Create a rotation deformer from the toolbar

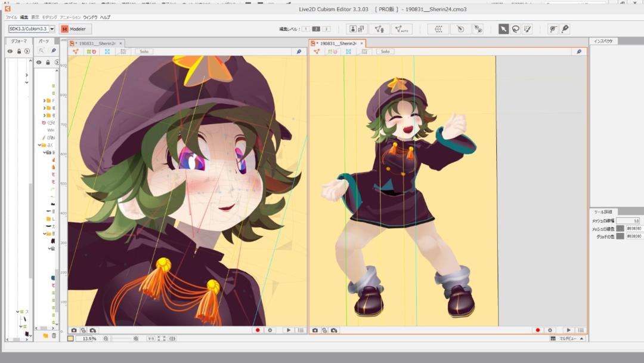460,29
